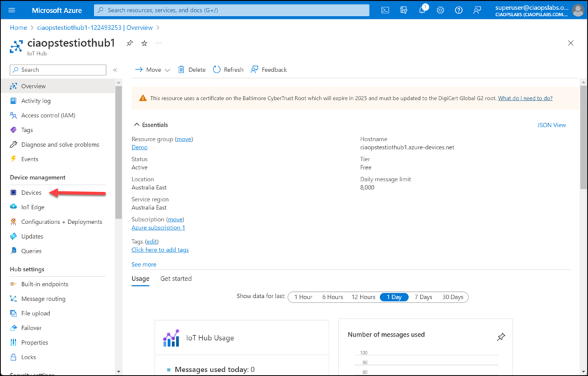This screenshot has width=588, height=376.
Task: Collapse the Essentials section
Action: tap(137, 125)
